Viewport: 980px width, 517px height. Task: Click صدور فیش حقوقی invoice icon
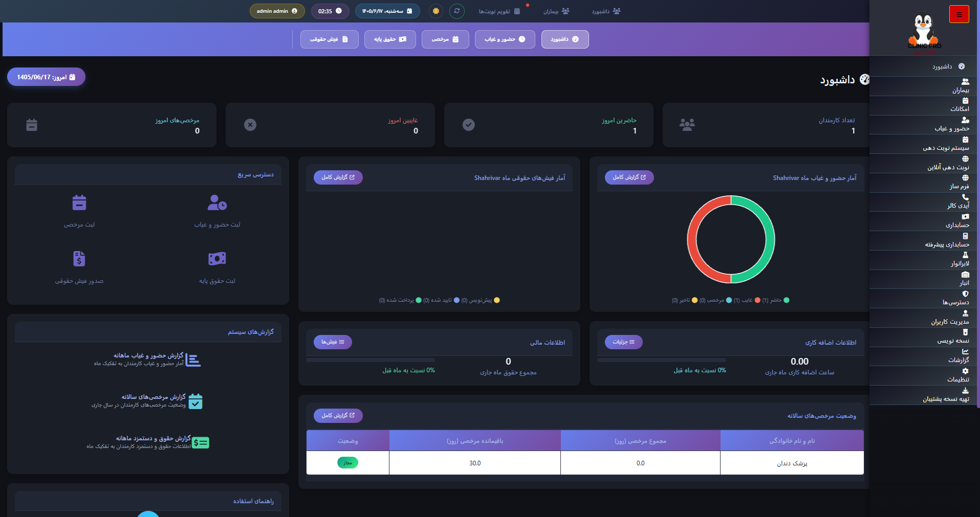click(79, 259)
